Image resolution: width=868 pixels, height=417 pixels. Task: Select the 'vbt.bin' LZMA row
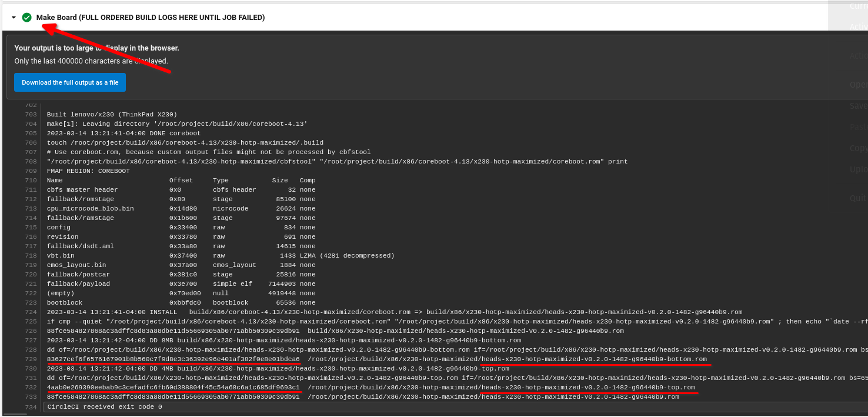pyautogui.click(x=221, y=256)
